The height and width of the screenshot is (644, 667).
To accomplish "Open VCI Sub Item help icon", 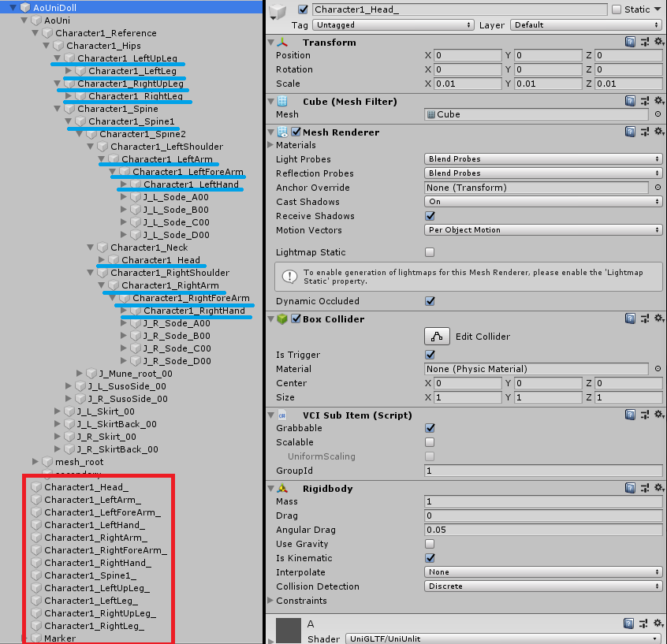I will [630, 415].
